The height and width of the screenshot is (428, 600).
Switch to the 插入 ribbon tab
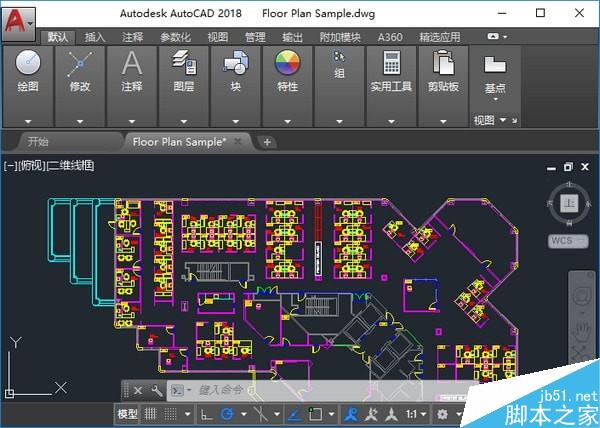[95, 37]
